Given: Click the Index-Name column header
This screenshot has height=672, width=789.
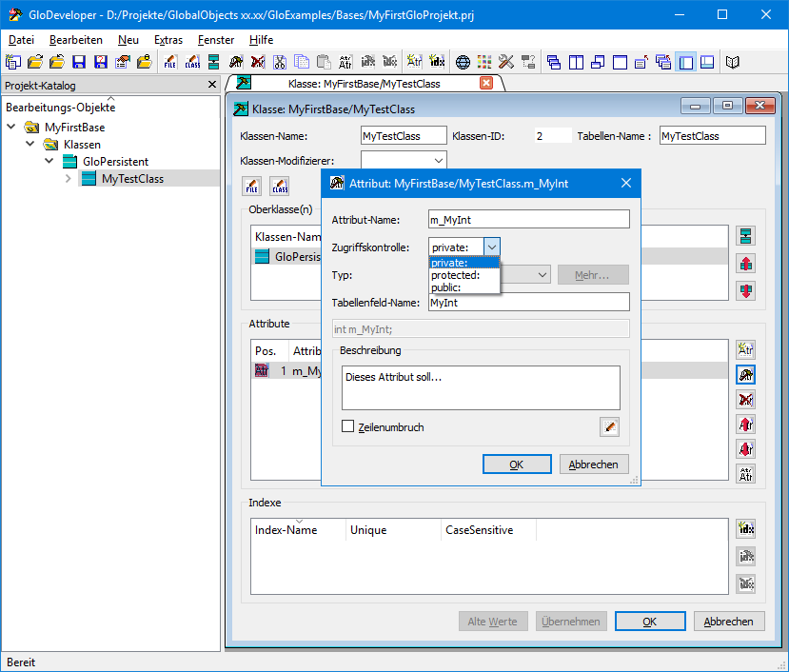Looking at the screenshot, I should 298,529.
